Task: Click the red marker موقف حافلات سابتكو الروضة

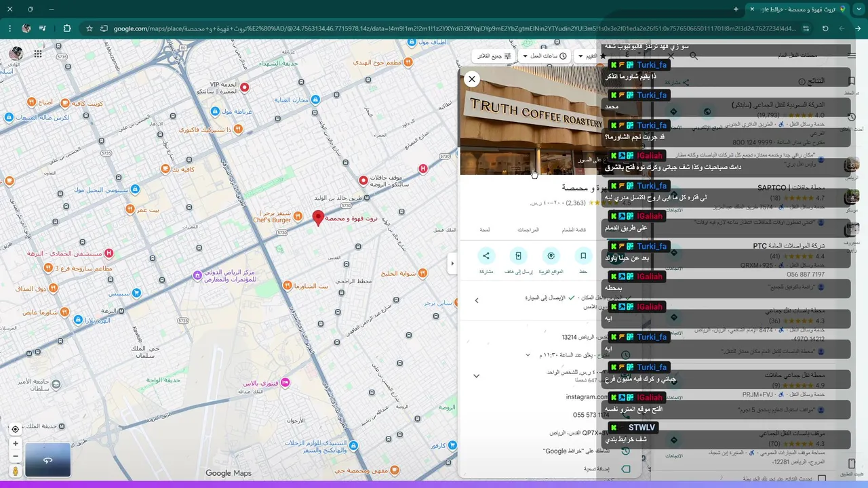Action: [363, 180]
